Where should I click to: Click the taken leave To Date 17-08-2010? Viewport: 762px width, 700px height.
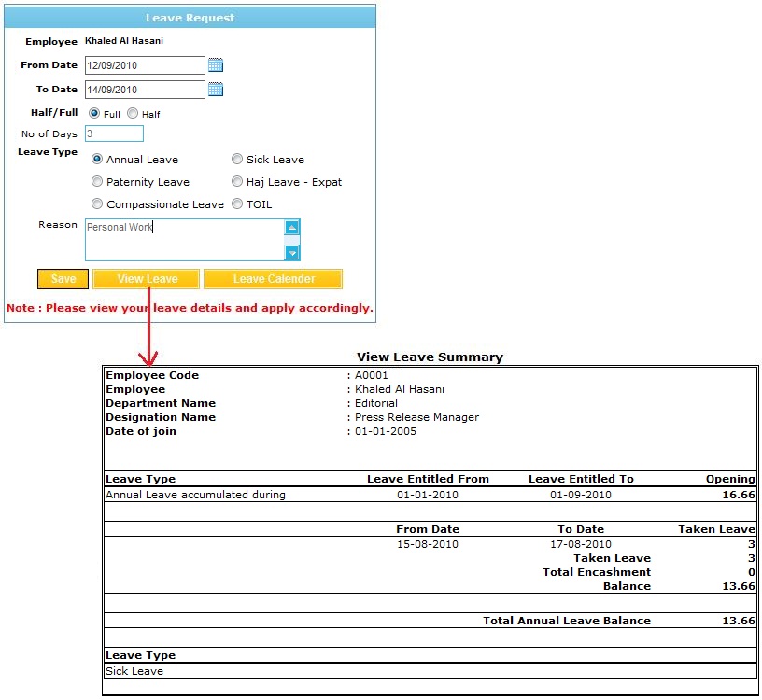(x=581, y=544)
